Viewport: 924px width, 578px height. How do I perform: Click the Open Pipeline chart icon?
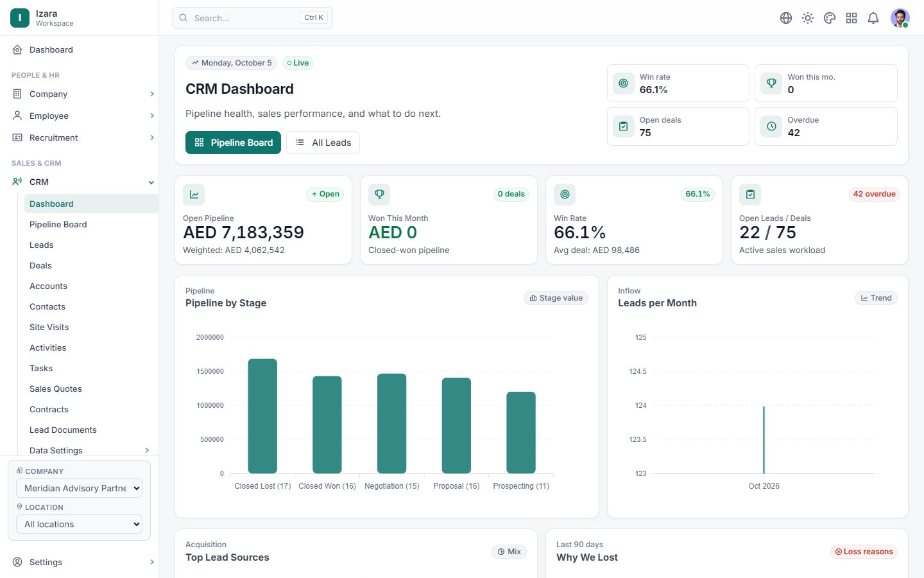pyautogui.click(x=194, y=195)
